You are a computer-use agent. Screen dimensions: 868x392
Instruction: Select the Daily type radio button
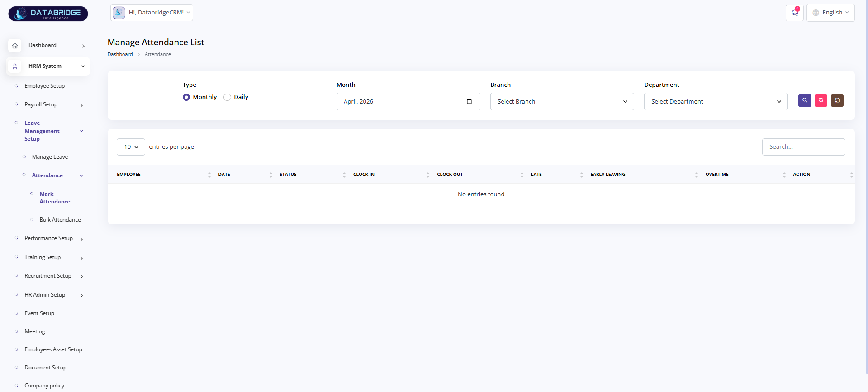[x=228, y=97]
